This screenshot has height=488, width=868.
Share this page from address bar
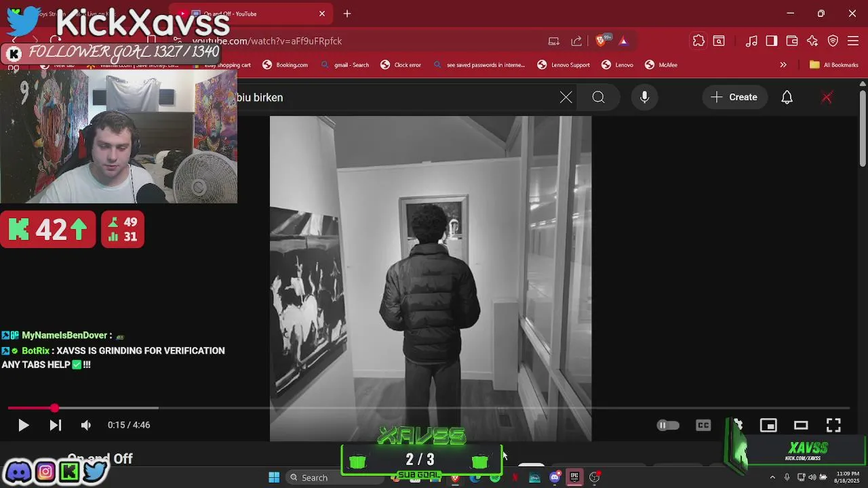pos(576,41)
